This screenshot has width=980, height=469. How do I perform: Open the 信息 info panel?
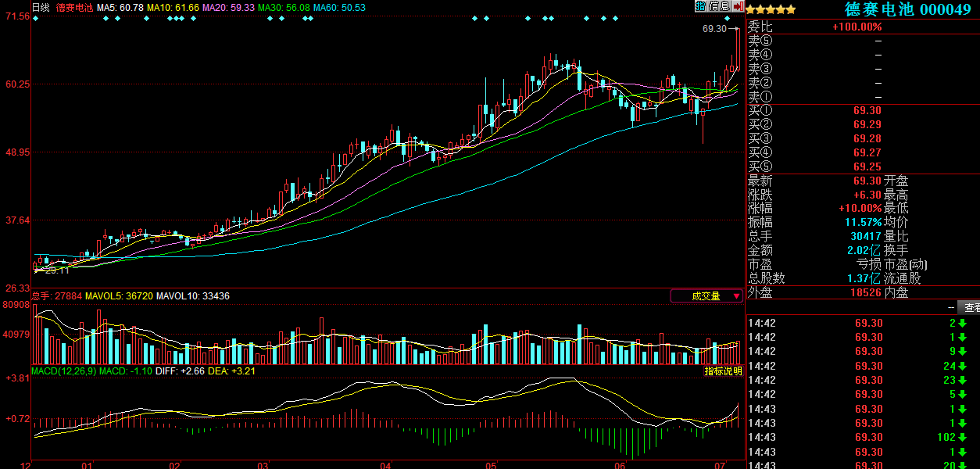719,6
